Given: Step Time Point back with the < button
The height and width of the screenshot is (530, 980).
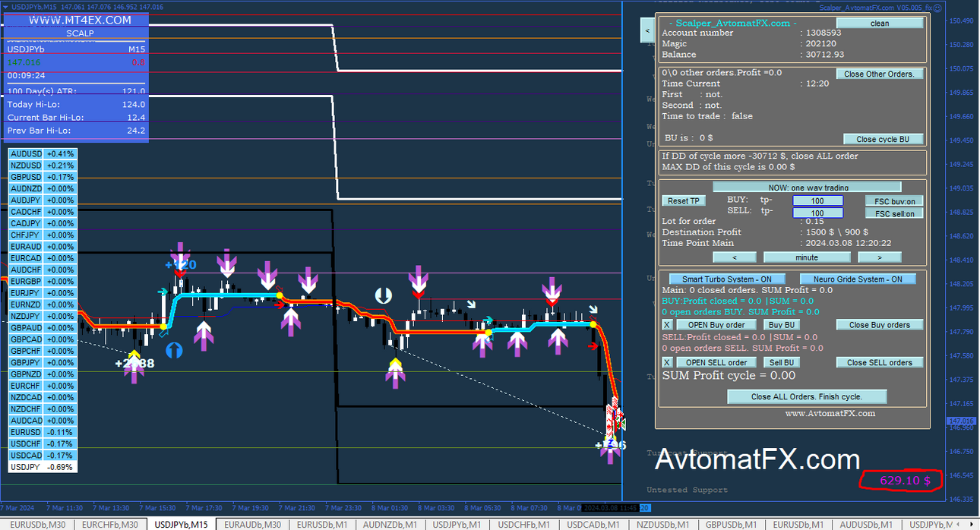Looking at the screenshot, I should click(x=735, y=257).
